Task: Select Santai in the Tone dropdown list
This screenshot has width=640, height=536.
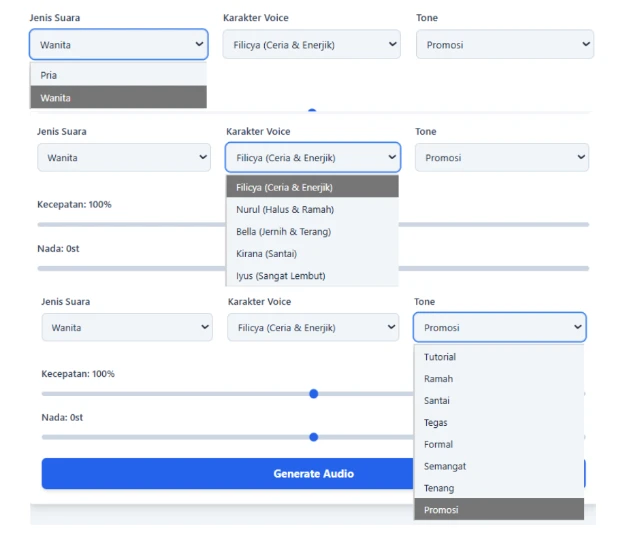Action: (x=498, y=400)
